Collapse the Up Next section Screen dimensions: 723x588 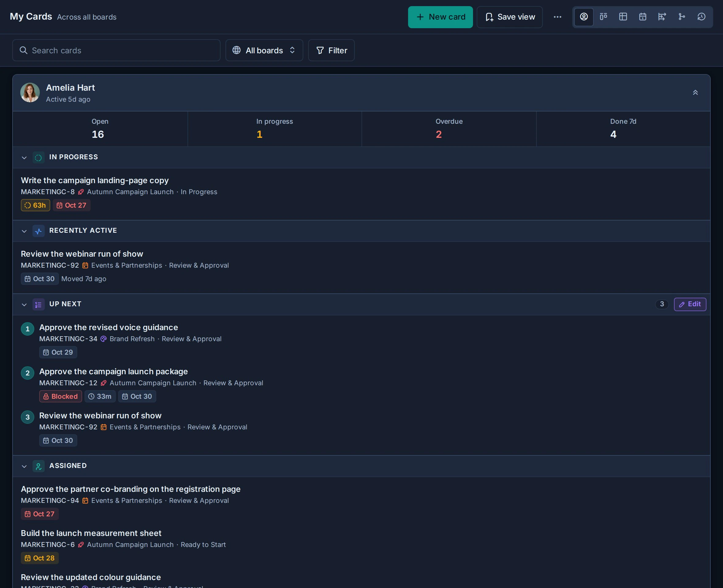24,304
